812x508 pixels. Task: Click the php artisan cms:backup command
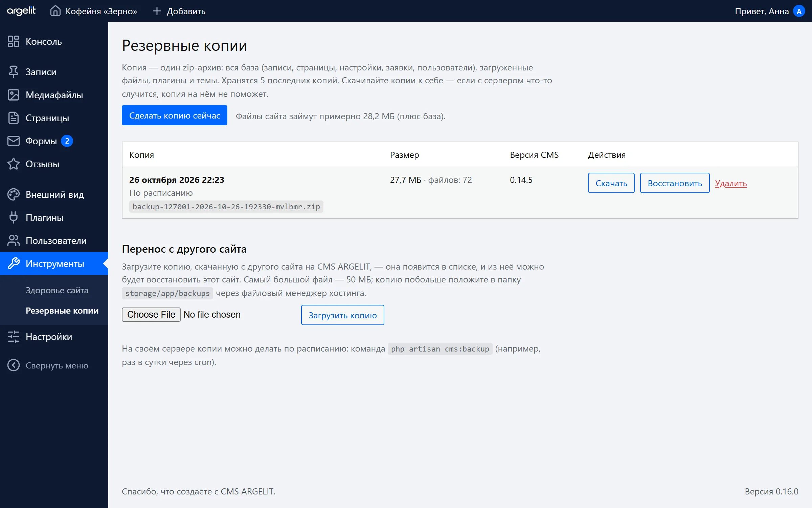440,349
